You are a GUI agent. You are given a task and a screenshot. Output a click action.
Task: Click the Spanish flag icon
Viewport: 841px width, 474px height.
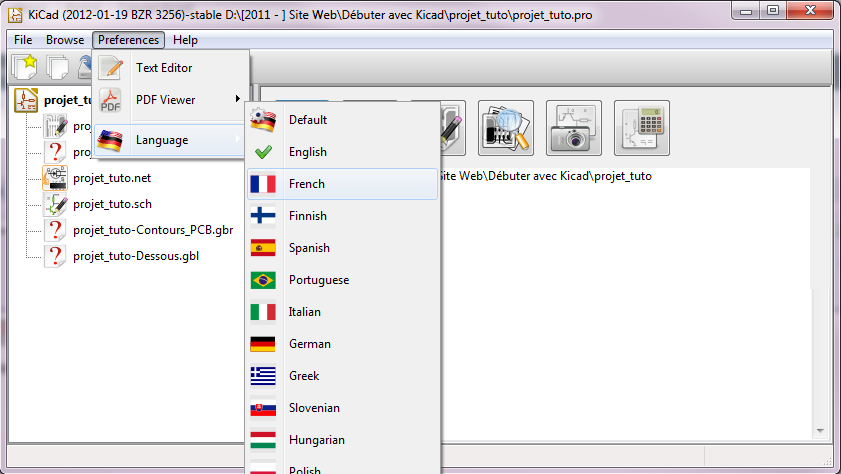pyautogui.click(x=263, y=248)
